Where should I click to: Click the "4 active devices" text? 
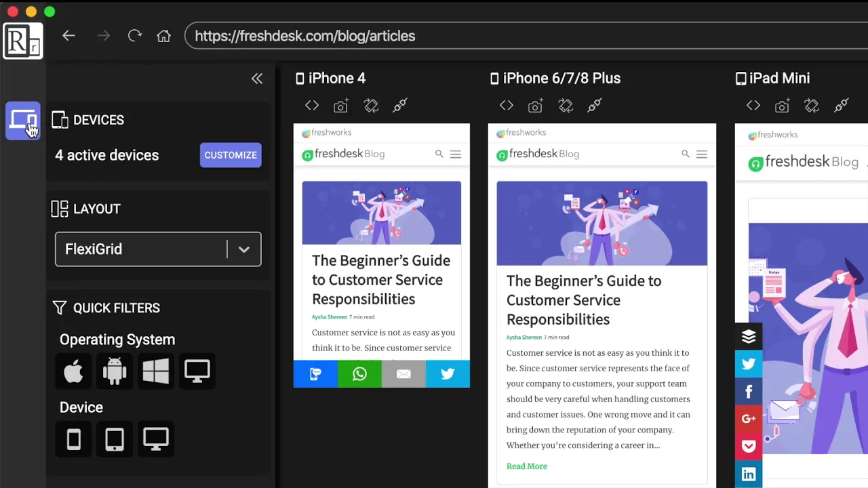pyautogui.click(x=107, y=155)
